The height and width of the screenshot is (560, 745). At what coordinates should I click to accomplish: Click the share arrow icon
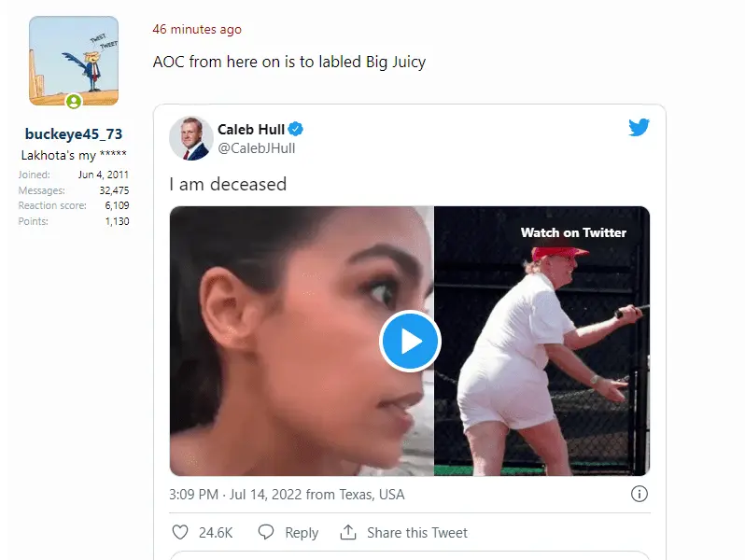click(x=348, y=532)
